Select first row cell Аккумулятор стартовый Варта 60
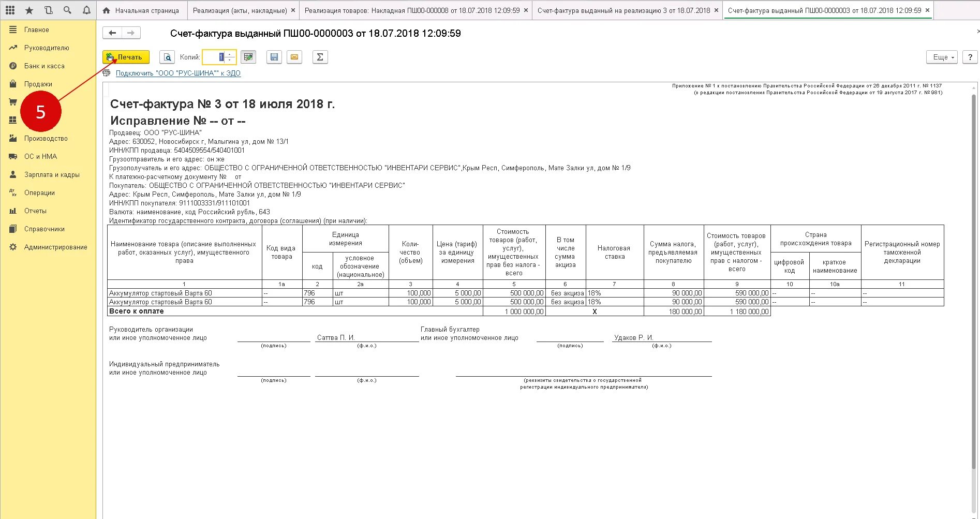This screenshot has height=519, width=980. click(185, 293)
